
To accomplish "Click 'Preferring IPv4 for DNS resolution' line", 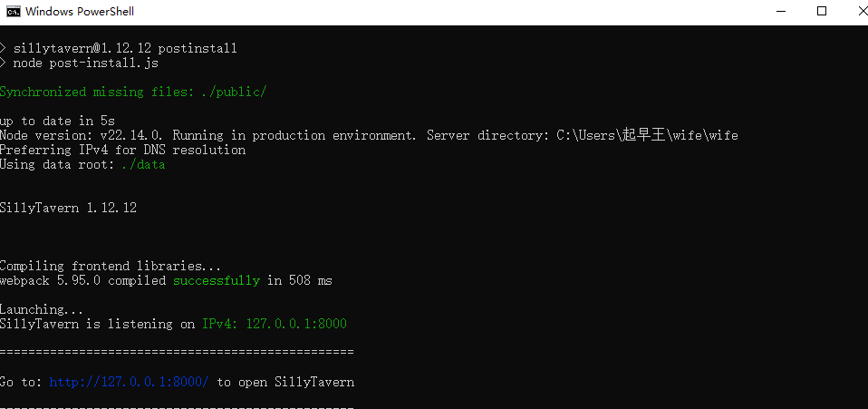I will [x=123, y=150].
